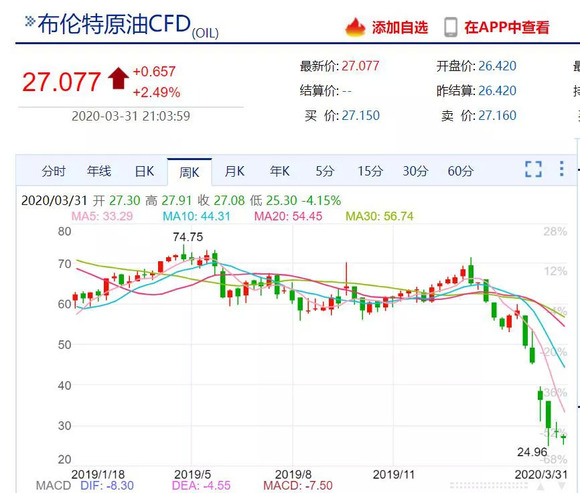
Task: Click the double-arrow icon before 布伦特原油CFD
Action: pos(30,21)
